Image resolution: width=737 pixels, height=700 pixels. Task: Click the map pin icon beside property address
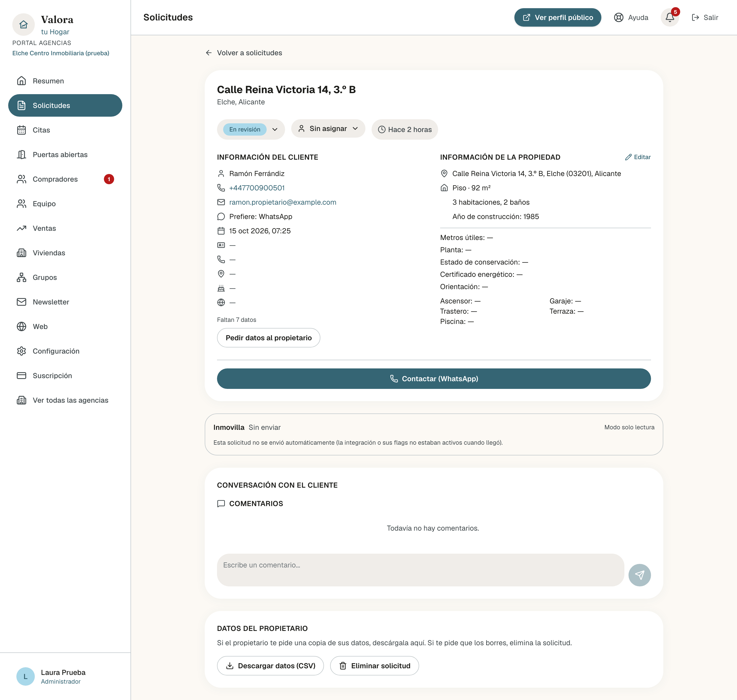(x=444, y=173)
